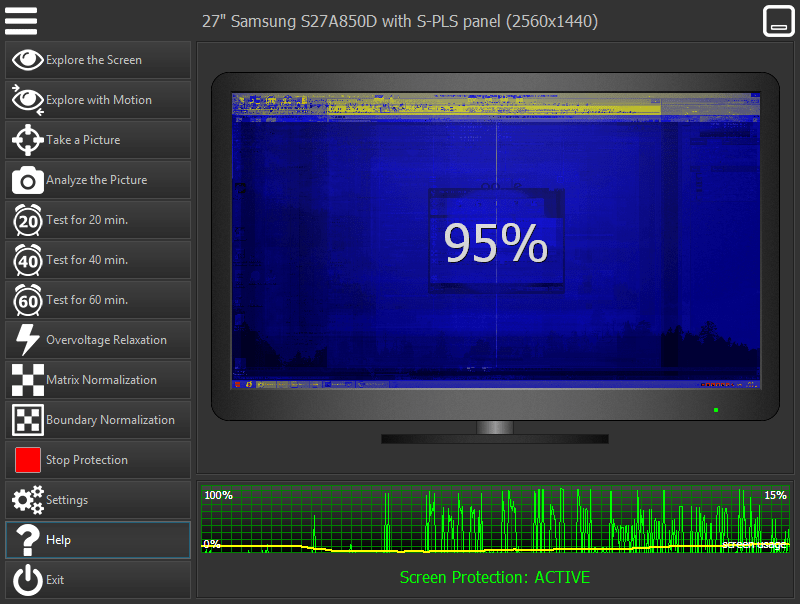This screenshot has height=604, width=800.
Task: Click the lightning bolt Overvoltage Relaxation icon
Action: pos(28,340)
